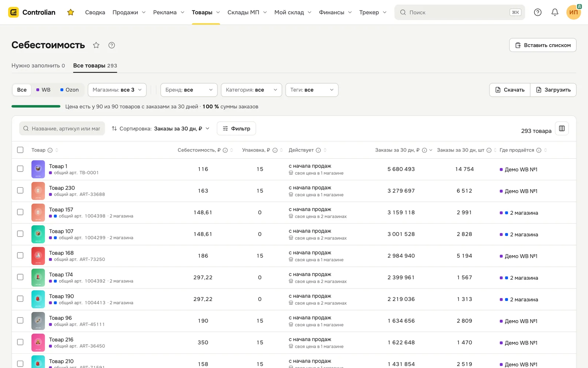Click the Controlian logo icon
This screenshot has width=588, height=368.
point(14,12)
